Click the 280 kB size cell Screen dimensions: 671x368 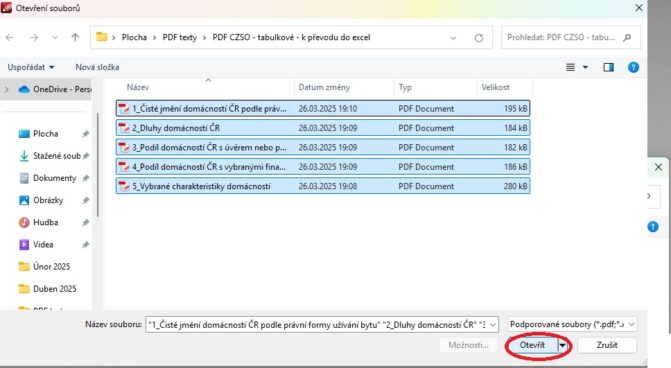pyautogui.click(x=515, y=186)
